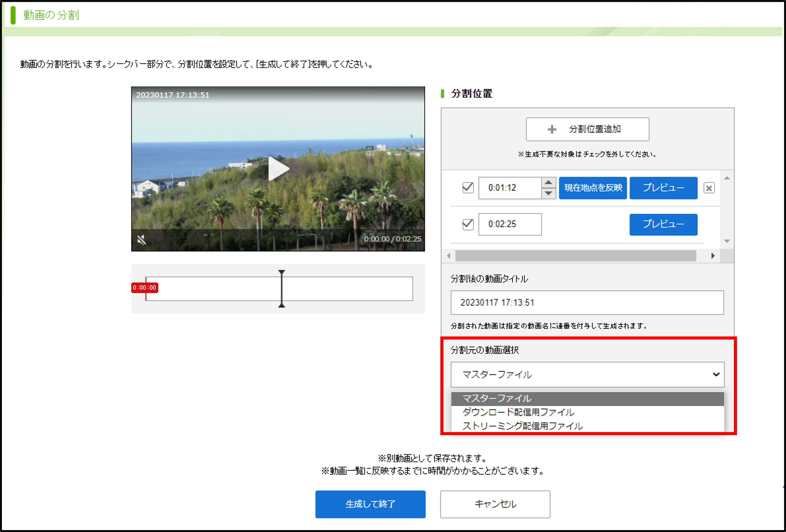
Task: Click the plus icon in 分割位置追加 button
Action: [x=552, y=129]
